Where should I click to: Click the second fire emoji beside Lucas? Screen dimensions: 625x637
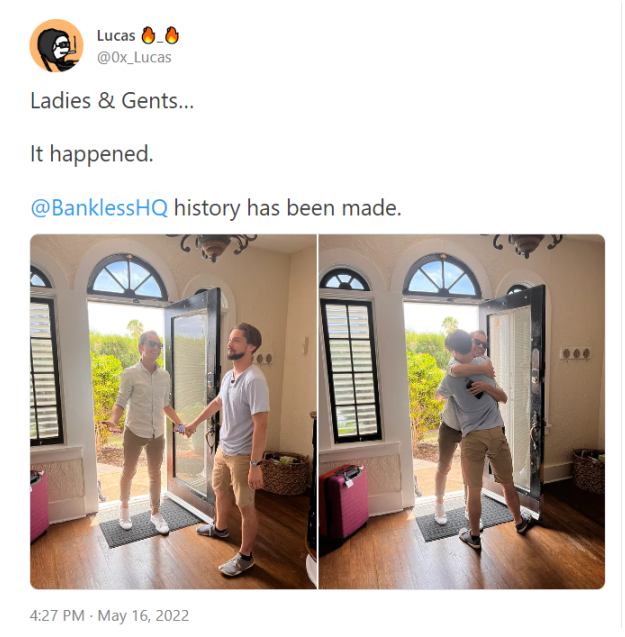pyautogui.click(x=172, y=35)
